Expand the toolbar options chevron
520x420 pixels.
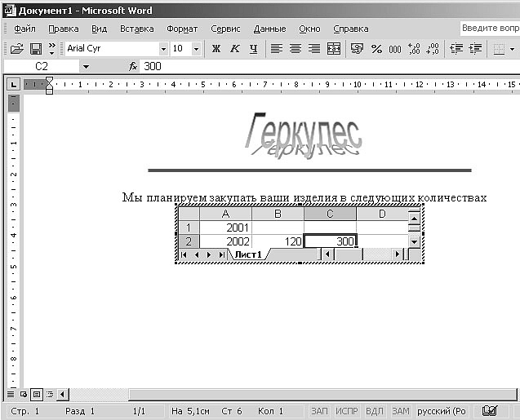[52, 49]
